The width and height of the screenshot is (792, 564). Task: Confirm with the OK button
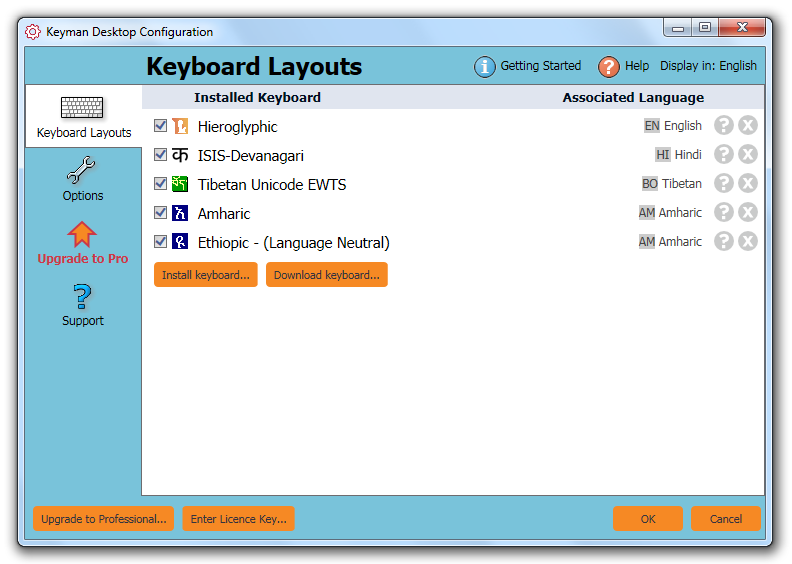tap(648, 519)
